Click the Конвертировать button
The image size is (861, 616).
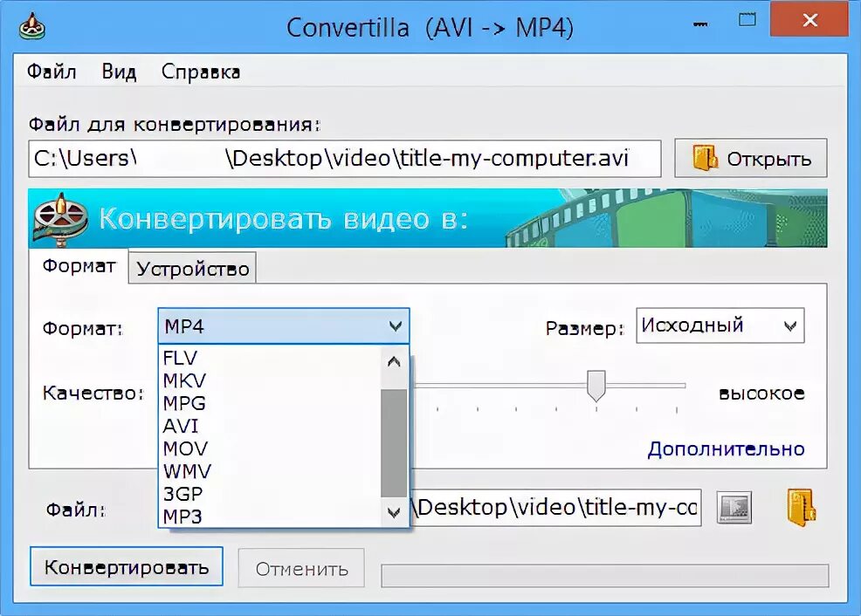(127, 566)
